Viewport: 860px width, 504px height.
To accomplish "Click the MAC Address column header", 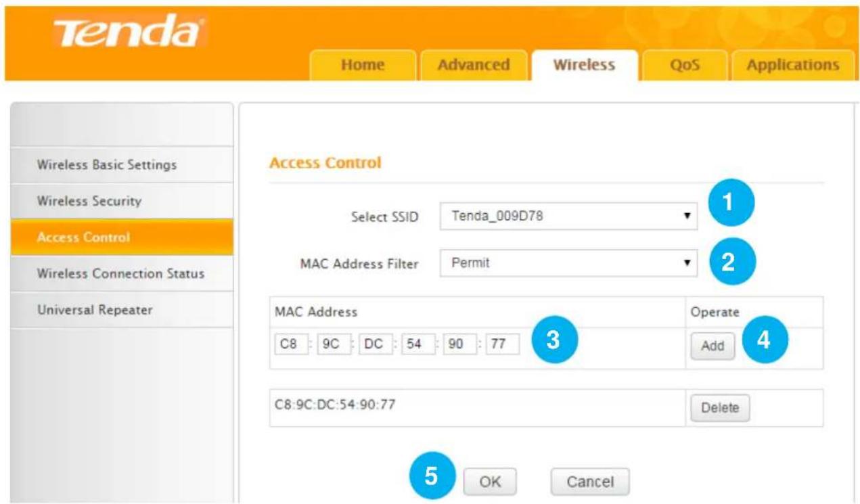I will coord(316,312).
